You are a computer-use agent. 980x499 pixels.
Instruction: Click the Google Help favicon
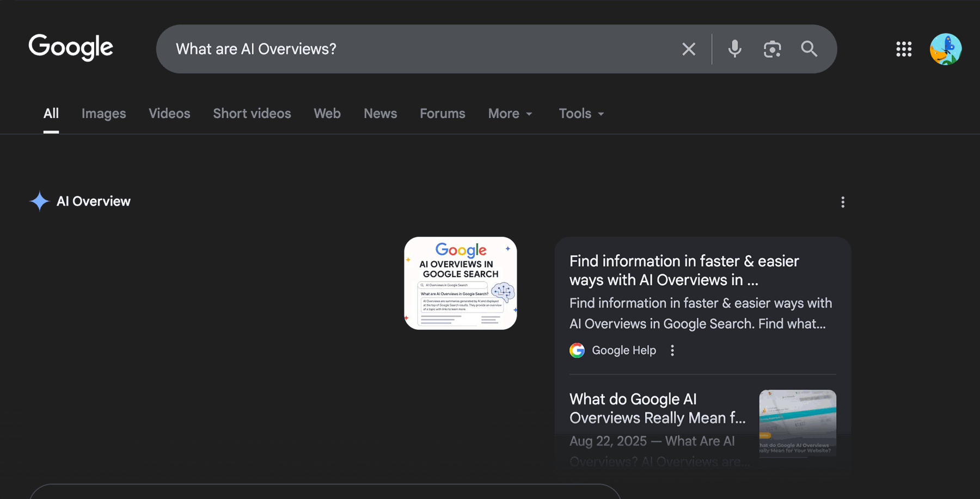click(x=577, y=350)
